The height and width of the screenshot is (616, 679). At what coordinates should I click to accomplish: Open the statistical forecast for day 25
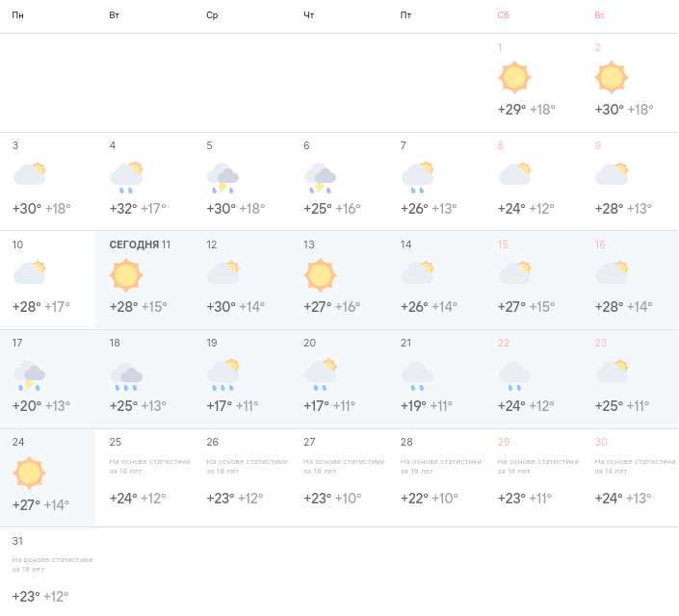144,478
